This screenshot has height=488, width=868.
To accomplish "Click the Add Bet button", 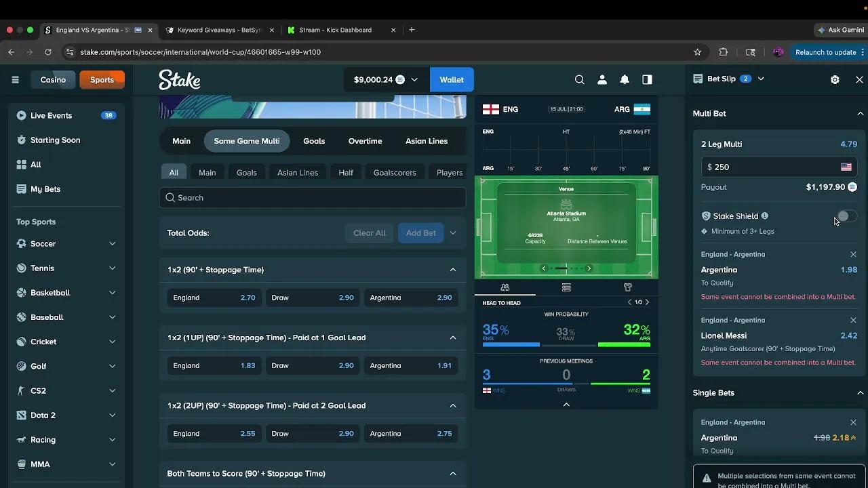I will [x=421, y=233].
